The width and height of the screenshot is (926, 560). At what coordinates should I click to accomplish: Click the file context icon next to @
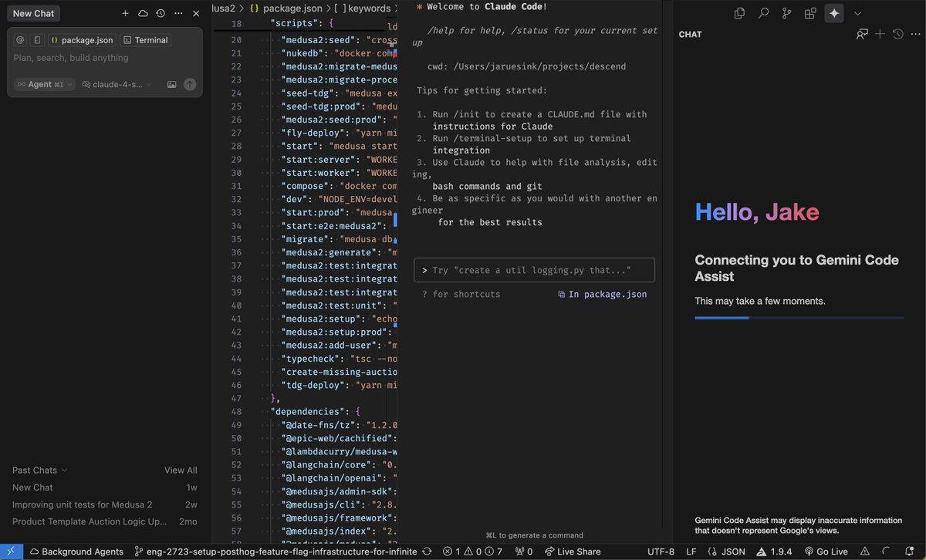[x=36, y=40]
